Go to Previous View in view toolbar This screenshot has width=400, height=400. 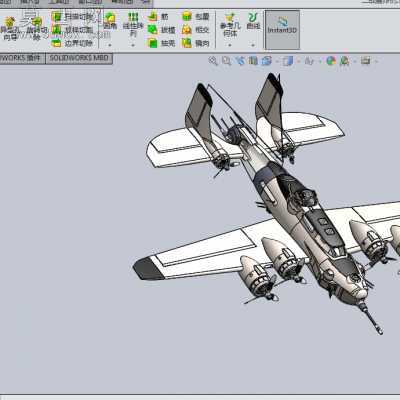240,61
